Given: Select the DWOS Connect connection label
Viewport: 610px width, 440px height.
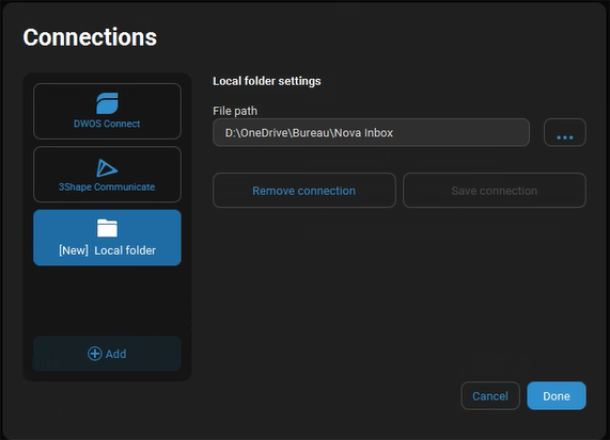Looking at the screenshot, I should [x=107, y=124].
